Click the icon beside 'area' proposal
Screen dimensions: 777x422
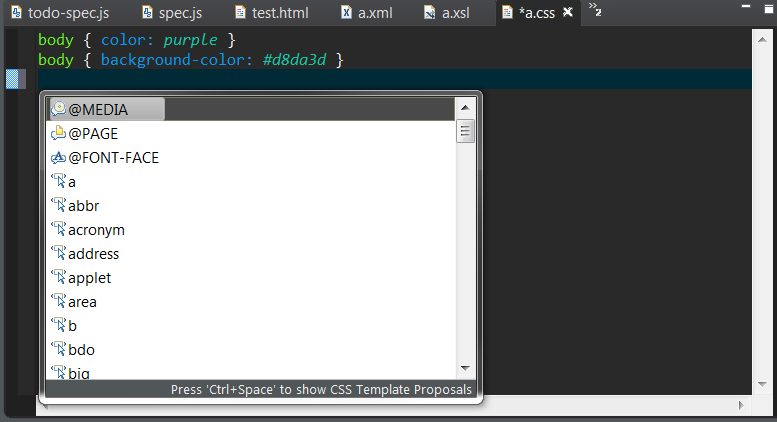(58, 301)
